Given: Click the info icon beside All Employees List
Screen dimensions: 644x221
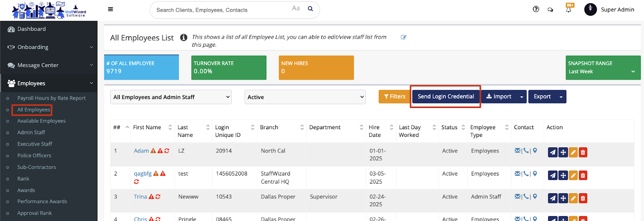Looking at the screenshot, I should tap(184, 37).
